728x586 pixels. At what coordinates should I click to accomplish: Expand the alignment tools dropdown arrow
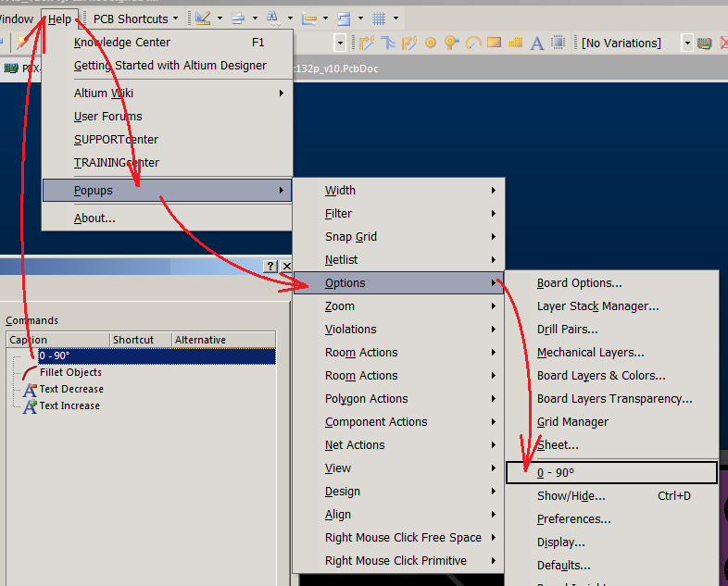point(255,19)
